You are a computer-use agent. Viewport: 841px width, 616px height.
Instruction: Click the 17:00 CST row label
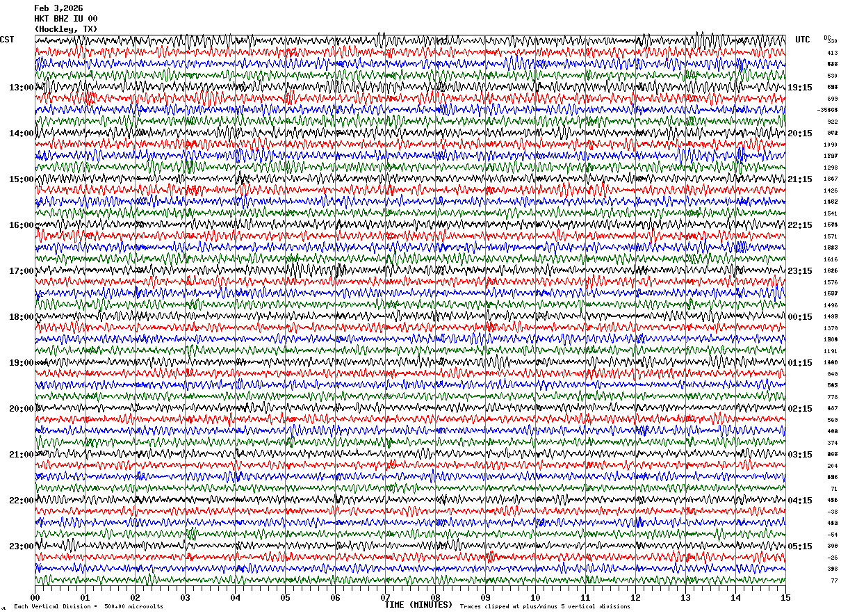point(22,271)
